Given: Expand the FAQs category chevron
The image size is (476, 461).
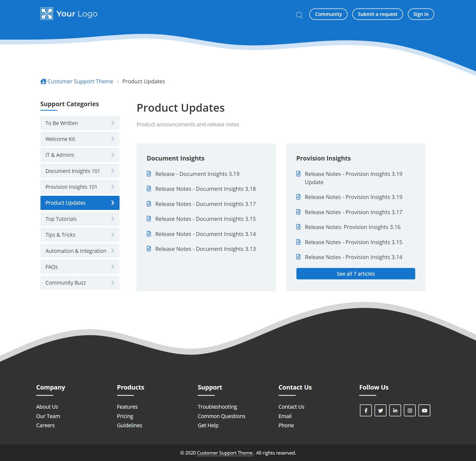Looking at the screenshot, I should (113, 267).
